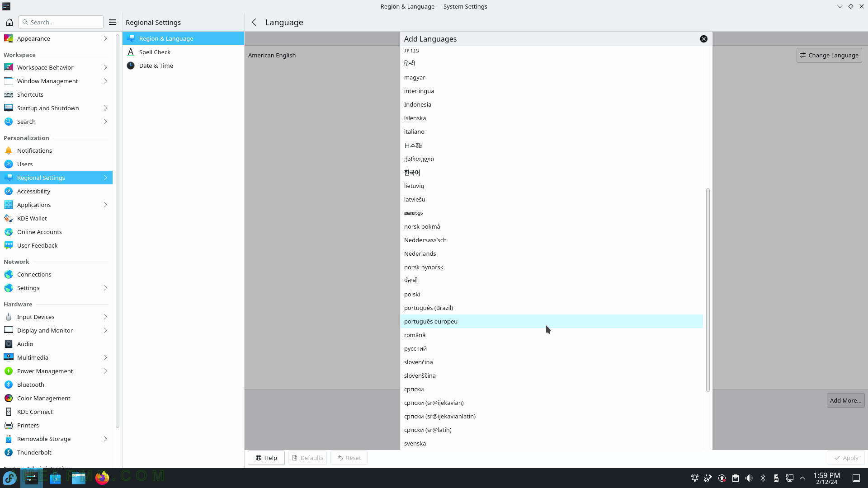
Task: Open the hamburger menu next to search
Action: click(113, 22)
